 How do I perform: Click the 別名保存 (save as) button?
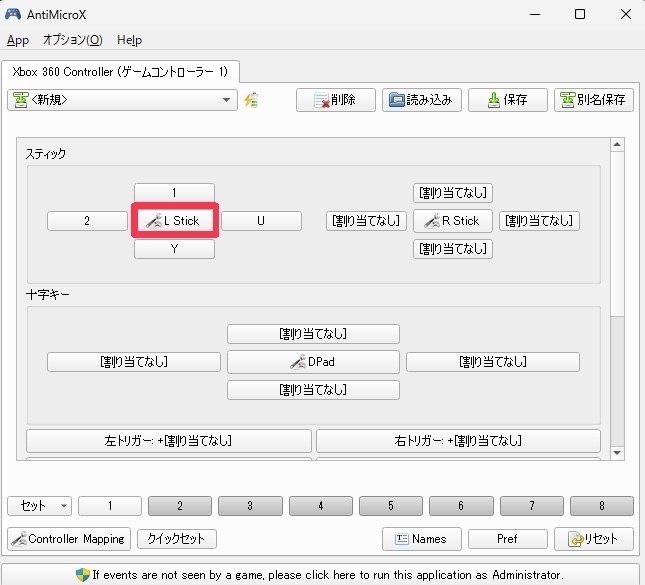coord(594,100)
